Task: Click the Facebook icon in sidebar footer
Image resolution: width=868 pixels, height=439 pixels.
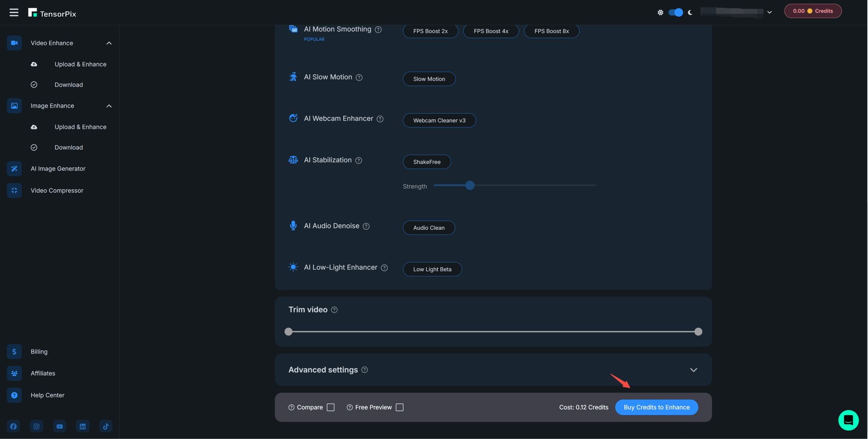Action: click(14, 426)
